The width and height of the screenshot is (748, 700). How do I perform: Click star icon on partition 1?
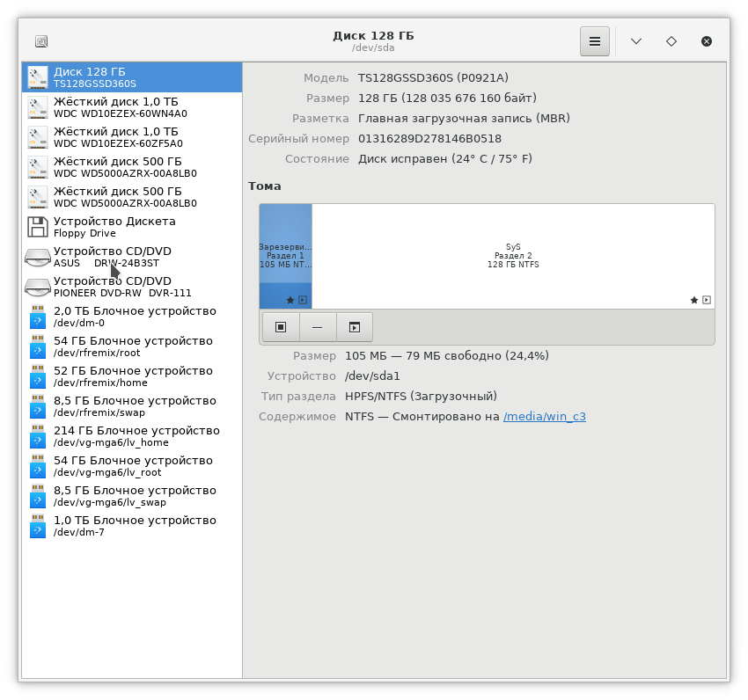click(x=290, y=300)
